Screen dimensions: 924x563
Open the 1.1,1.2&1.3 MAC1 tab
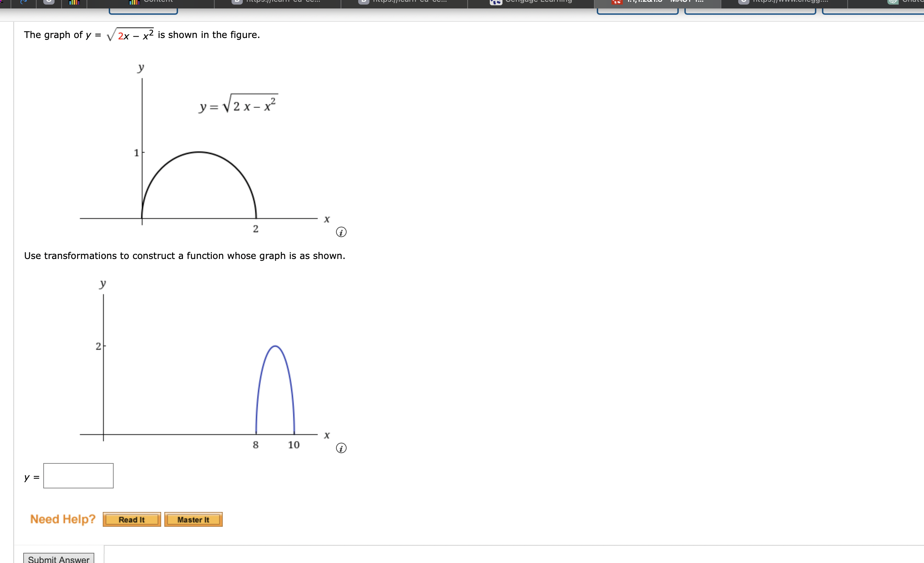656,4
